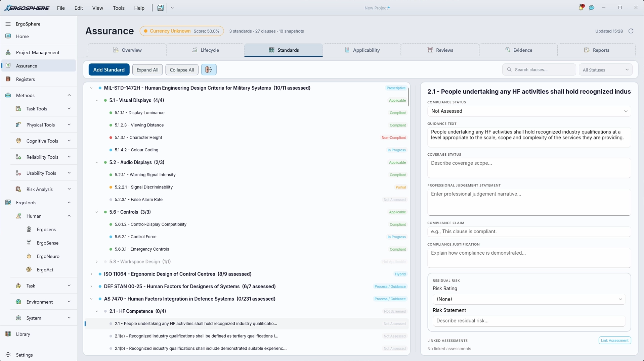Click the Physical Tools icon
This screenshot has height=361, width=644.
click(18, 125)
